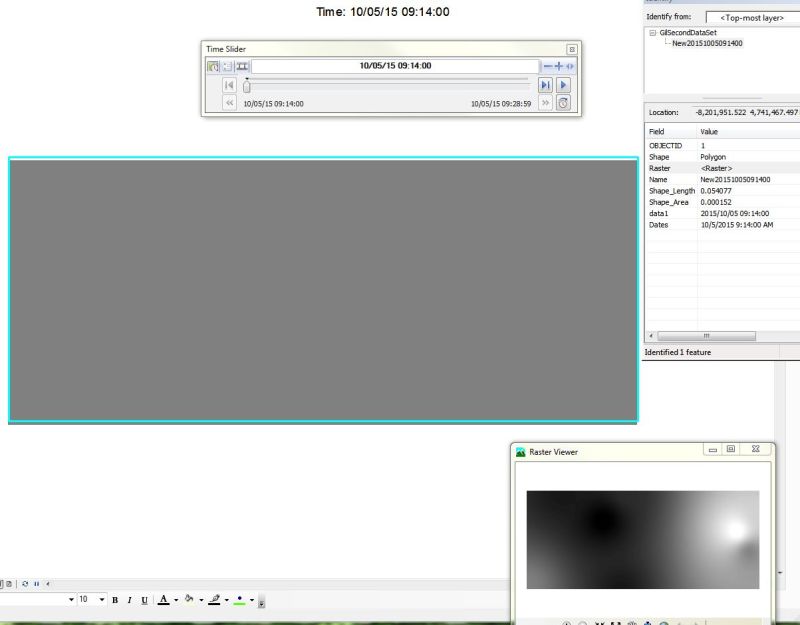Toggle time display on the map

[212, 66]
